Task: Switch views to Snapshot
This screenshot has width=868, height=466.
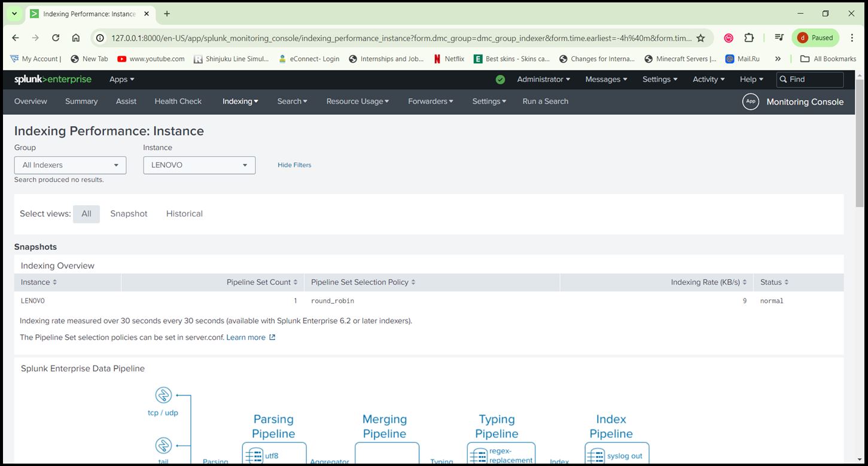Action: [x=128, y=214]
